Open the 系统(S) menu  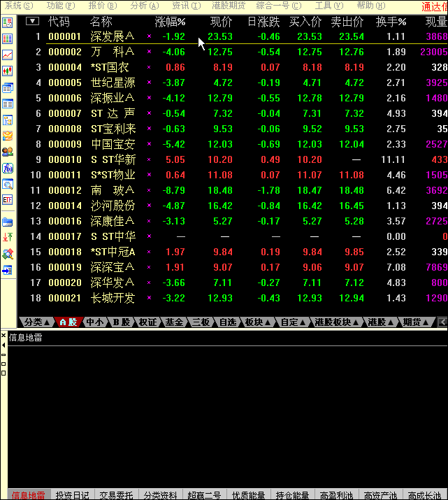(x=19, y=6)
